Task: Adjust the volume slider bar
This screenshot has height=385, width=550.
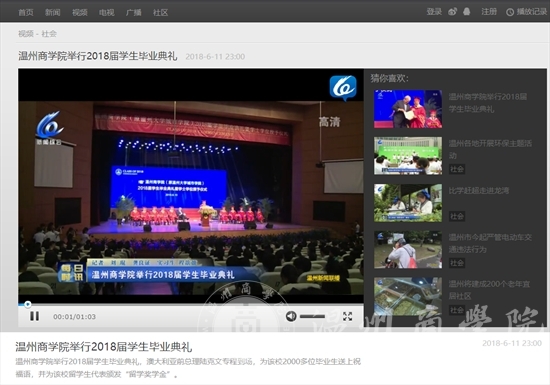Action: pyautogui.click(x=312, y=316)
